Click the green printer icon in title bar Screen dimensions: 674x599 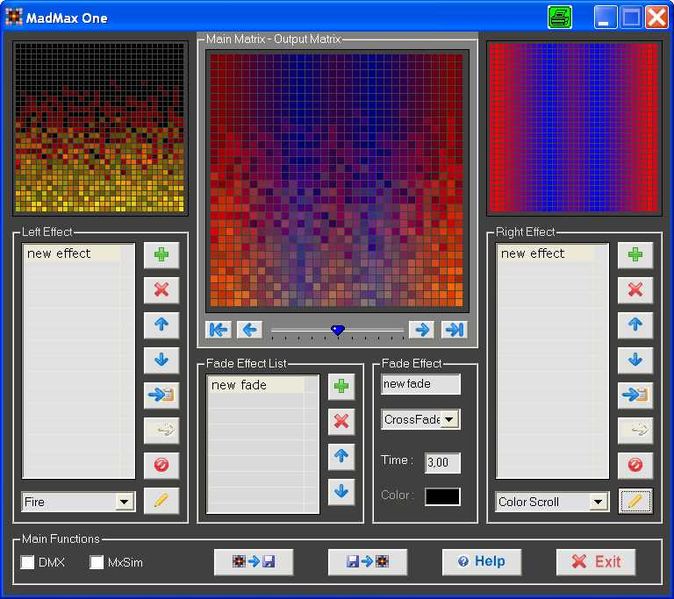pyautogui.click(x=560, y=17)
